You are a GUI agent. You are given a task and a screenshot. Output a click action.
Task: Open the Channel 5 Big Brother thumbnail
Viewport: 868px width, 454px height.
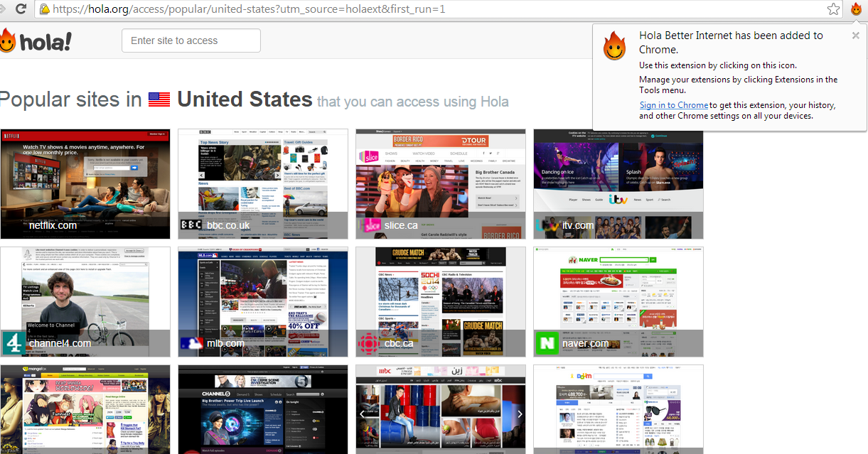(x=262, y=409)
